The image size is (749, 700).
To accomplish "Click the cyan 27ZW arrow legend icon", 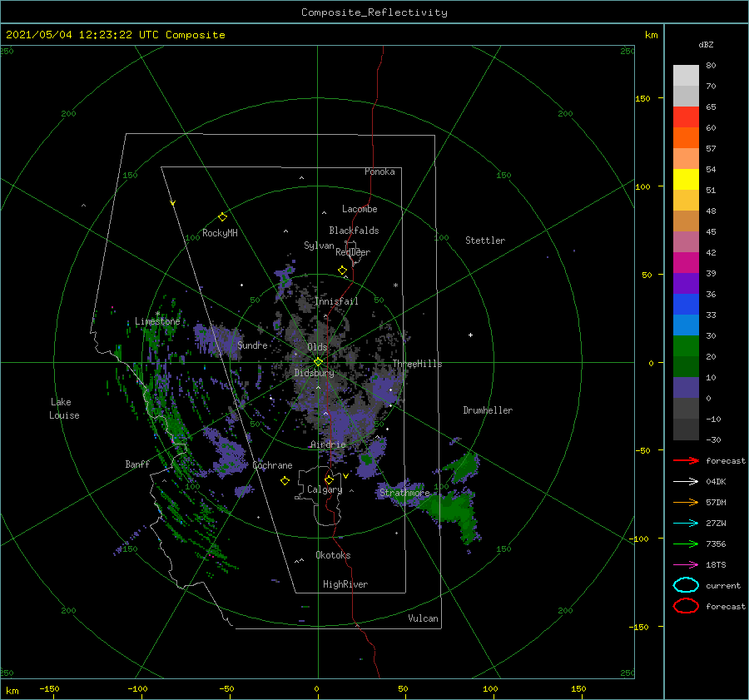I will click(x=686, y=524).
